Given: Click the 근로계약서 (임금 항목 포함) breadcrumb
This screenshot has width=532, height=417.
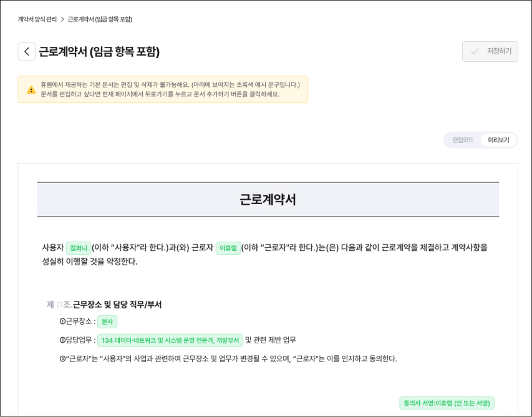Looking at the screenshot, I should pos(100,19).
